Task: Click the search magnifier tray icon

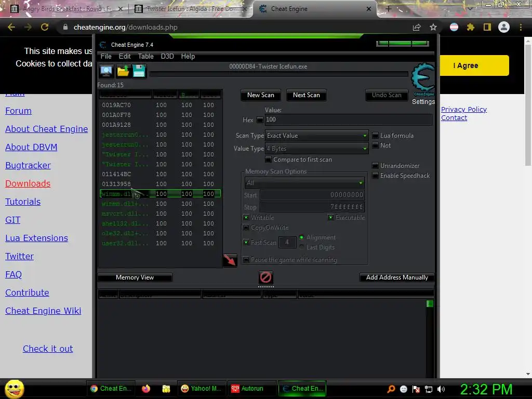Action: tap(391, 389)
